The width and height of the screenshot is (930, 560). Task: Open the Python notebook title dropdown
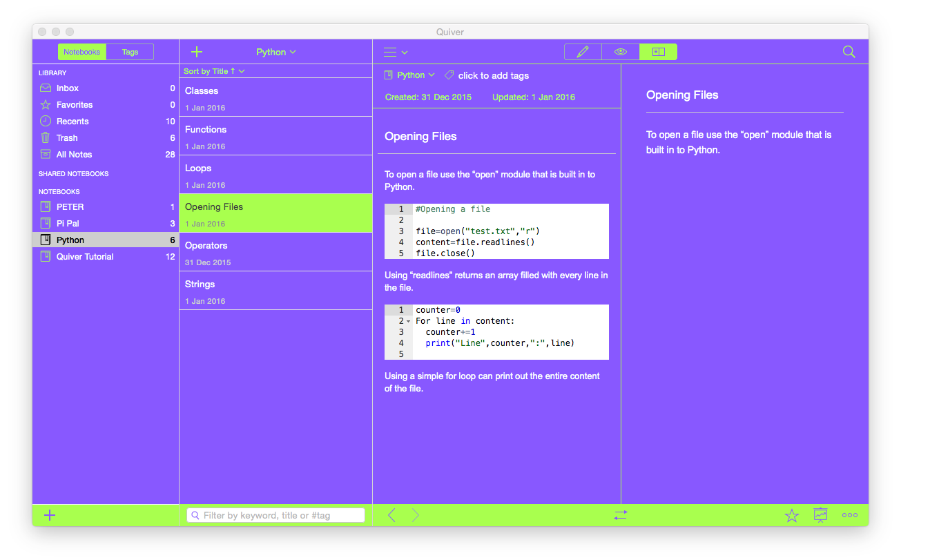(x=276, y=52)
